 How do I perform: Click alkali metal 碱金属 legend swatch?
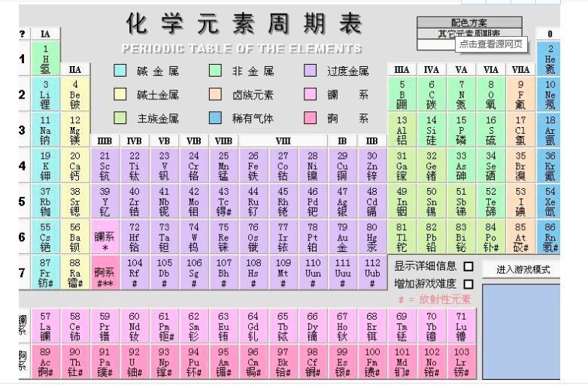120,71
